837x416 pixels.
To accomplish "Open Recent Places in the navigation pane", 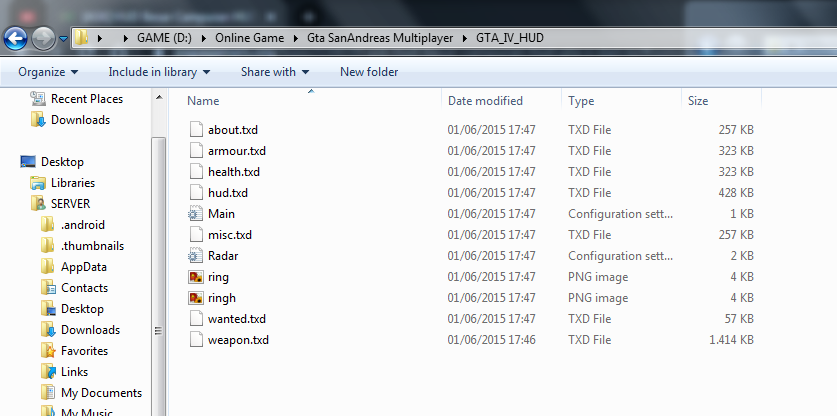I will (86, 99).
